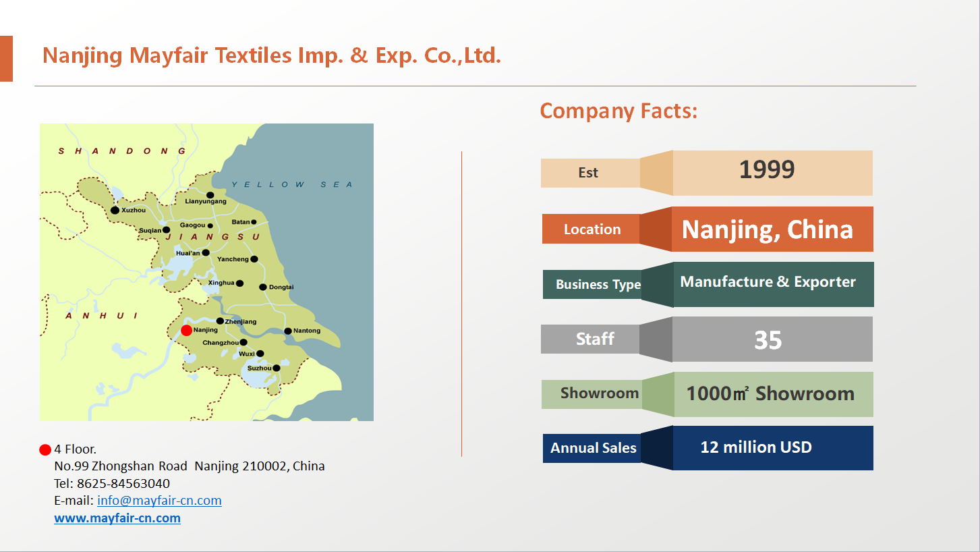Viewport: 980px width, 552px height.
Task: Click the Lianyungang label on map
Action: (206, 202)
